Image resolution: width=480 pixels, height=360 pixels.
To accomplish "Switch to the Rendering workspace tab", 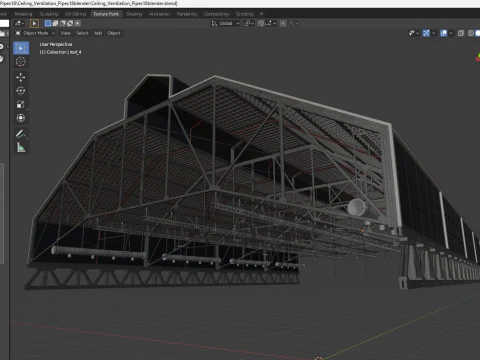I will [x=187, y=14].
